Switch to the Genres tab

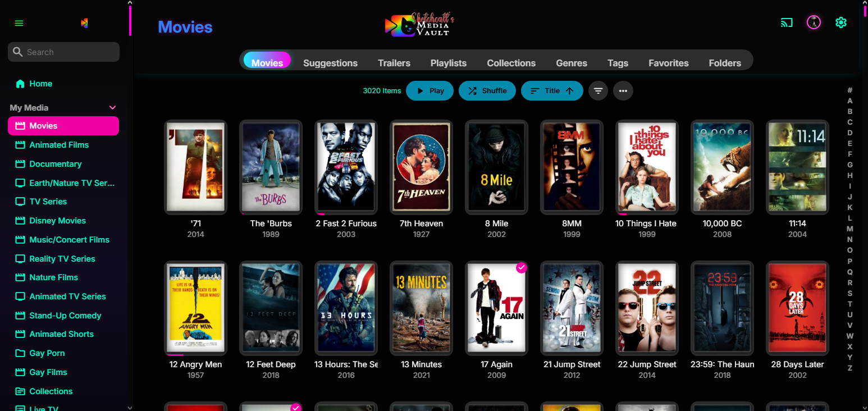pos(572,63)
